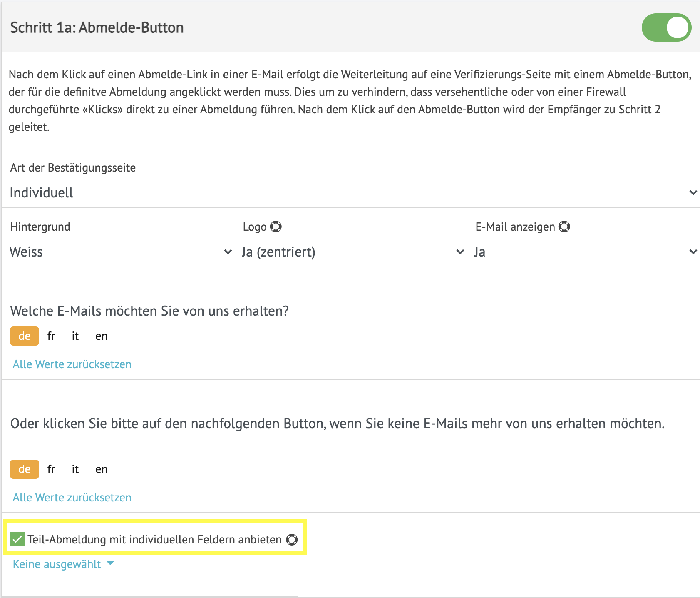Open help icon for Teil-Abmeldung option
The image size is (700, 598).
[292, 540]
